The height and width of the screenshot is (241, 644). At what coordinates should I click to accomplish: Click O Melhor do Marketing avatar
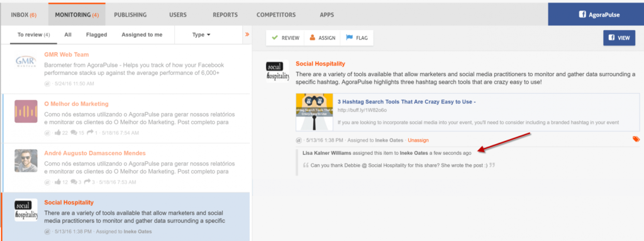tap(26, 111)
